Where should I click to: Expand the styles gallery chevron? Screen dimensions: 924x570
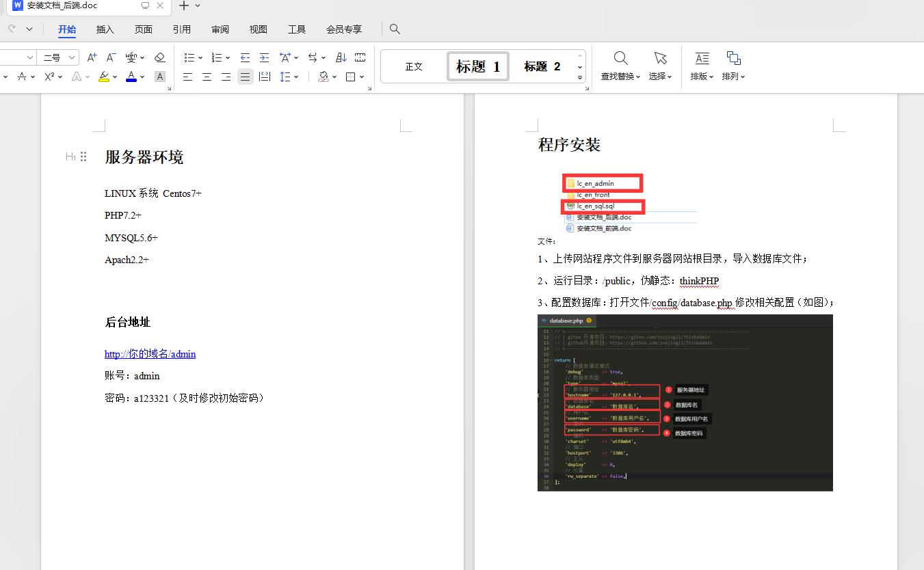click(x=579, y=77)
